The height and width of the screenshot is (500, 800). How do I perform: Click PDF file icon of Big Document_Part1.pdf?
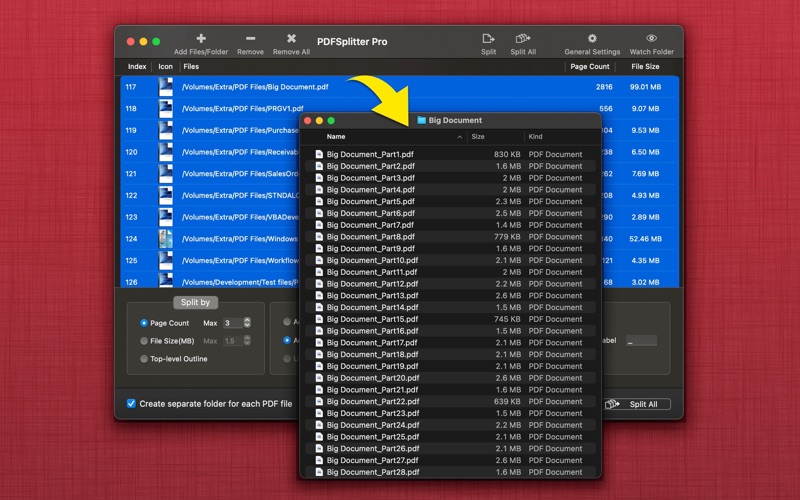(319, 154)
